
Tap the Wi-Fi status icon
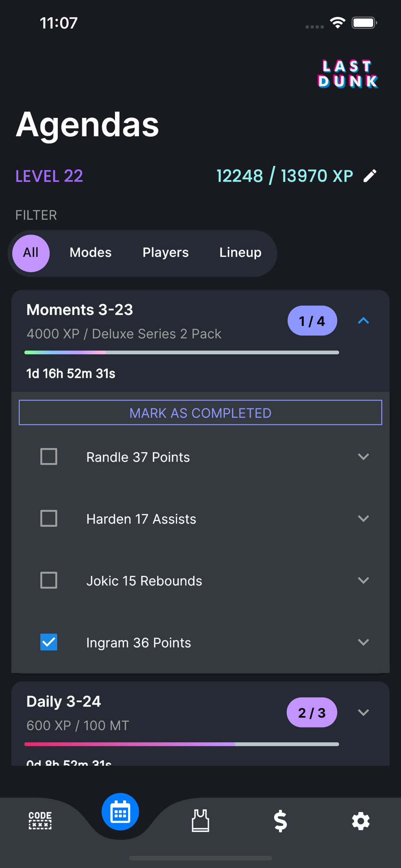338,23
